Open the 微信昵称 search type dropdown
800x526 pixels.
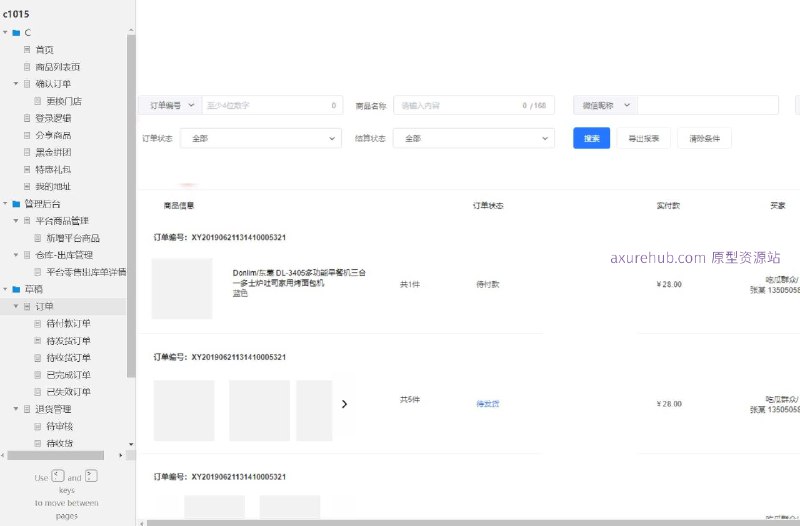606,105
